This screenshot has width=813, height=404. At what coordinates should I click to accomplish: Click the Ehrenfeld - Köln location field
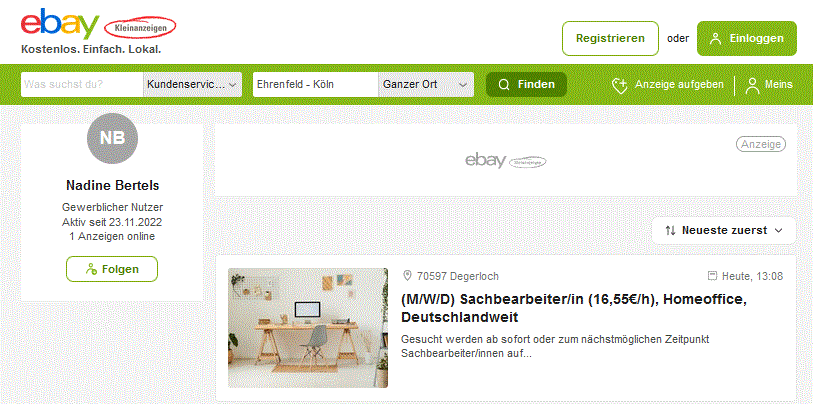[x=315, y=85]
